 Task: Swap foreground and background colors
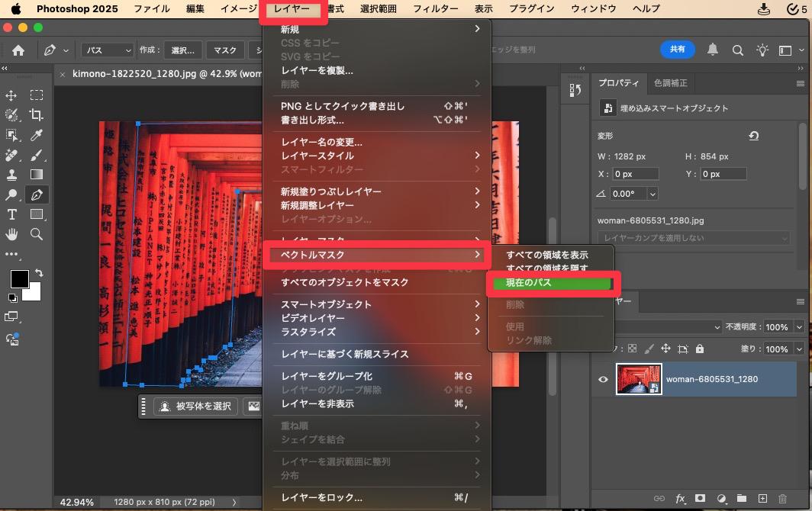pyautogui.click(x=39, y=273)
